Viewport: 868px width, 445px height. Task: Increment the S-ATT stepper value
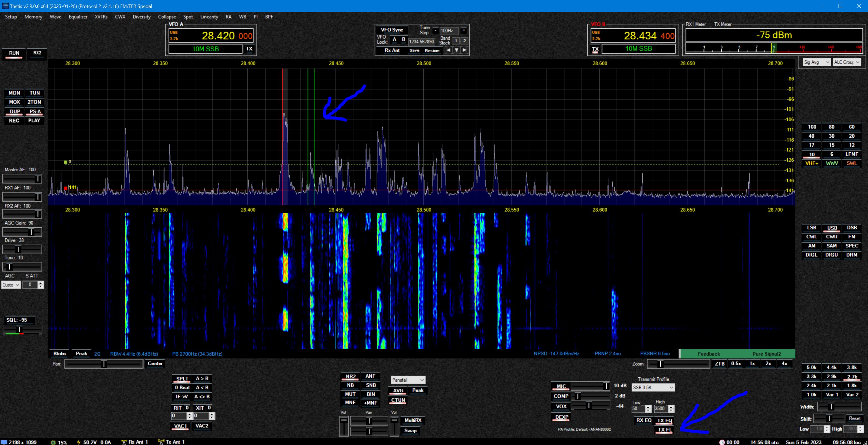(41, 283)
